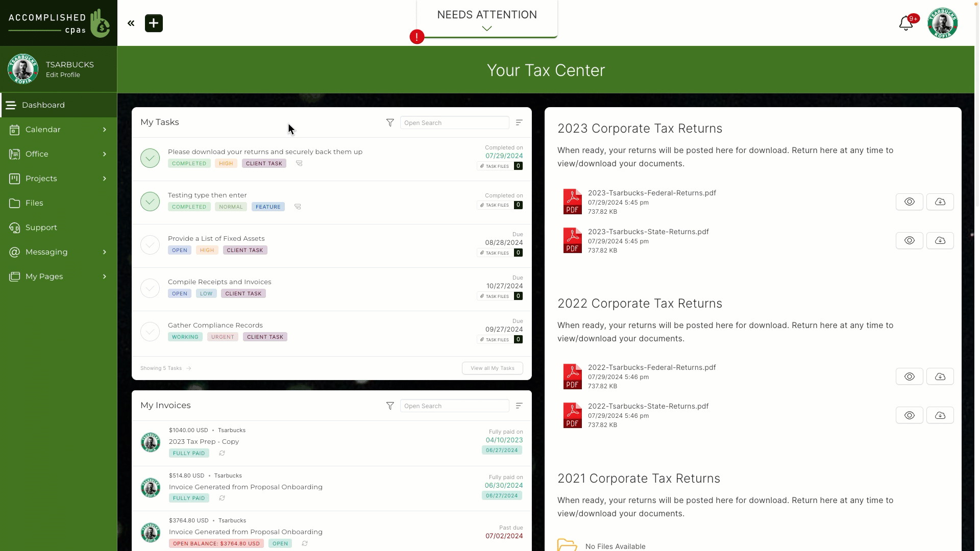This screenshot has width=980, height=551.
Task: Toggle completion on Gather Compliance Records
Action: pos(150,331)
